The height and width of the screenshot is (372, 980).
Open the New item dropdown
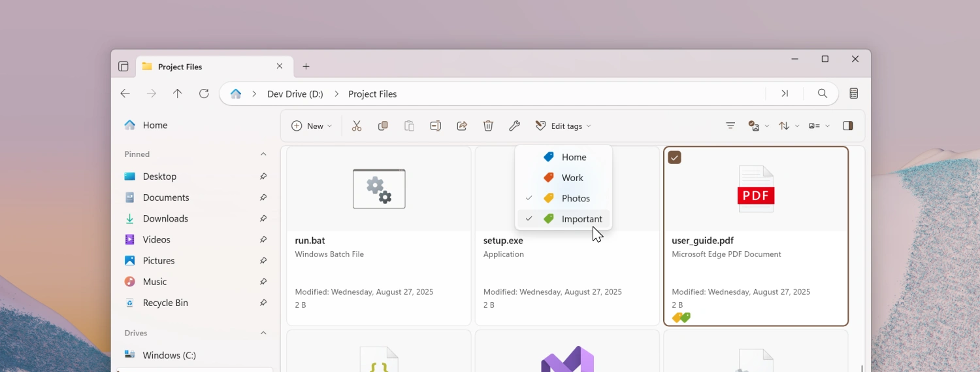[x=312, y=126]
